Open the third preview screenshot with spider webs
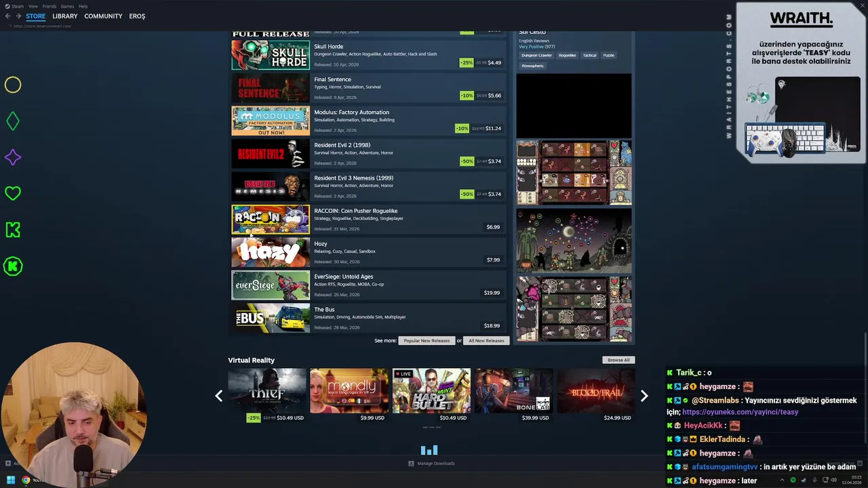This screenshot has width=868, height=488. point(574,308)
